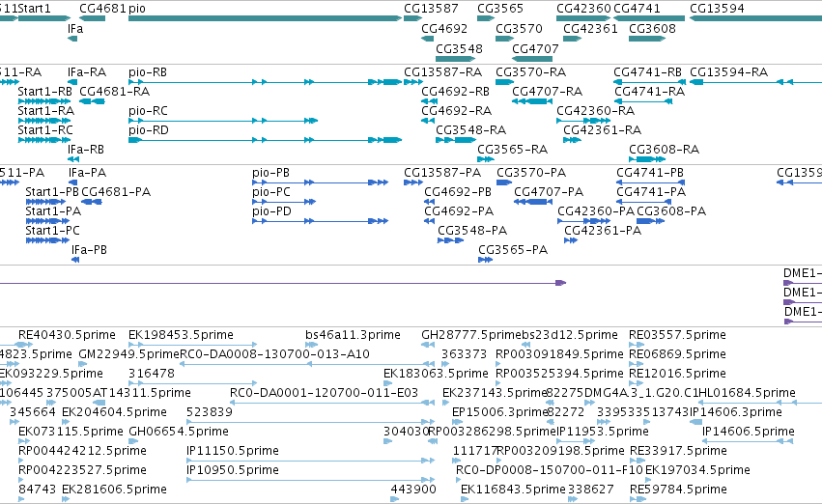Click EST GH28777.5prime
The image size is (822, 504).
pyautogui.click(x=471, y=335)
